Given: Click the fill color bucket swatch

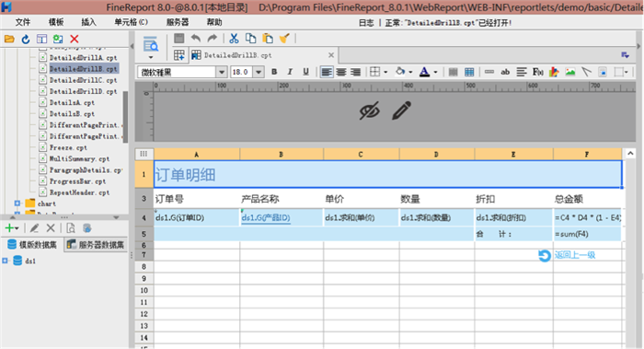Looking at the screenshot, I should [x=399, y=72].
